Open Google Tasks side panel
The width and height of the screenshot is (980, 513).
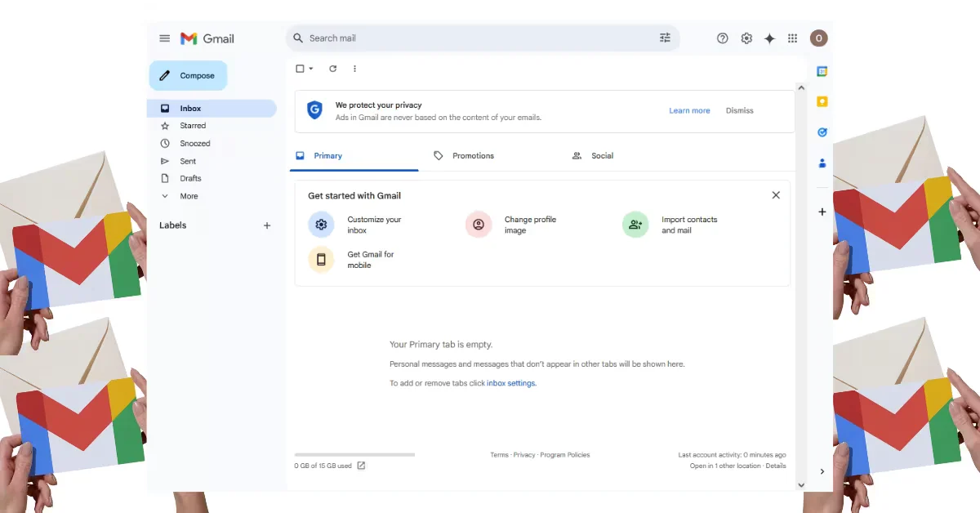822,132
